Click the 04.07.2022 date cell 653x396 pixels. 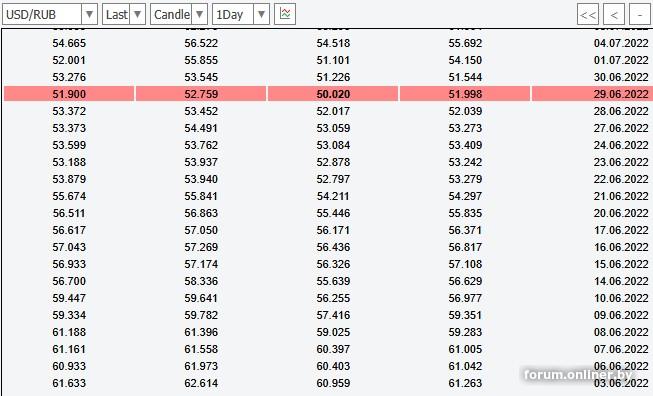click(x=621, y=43)
